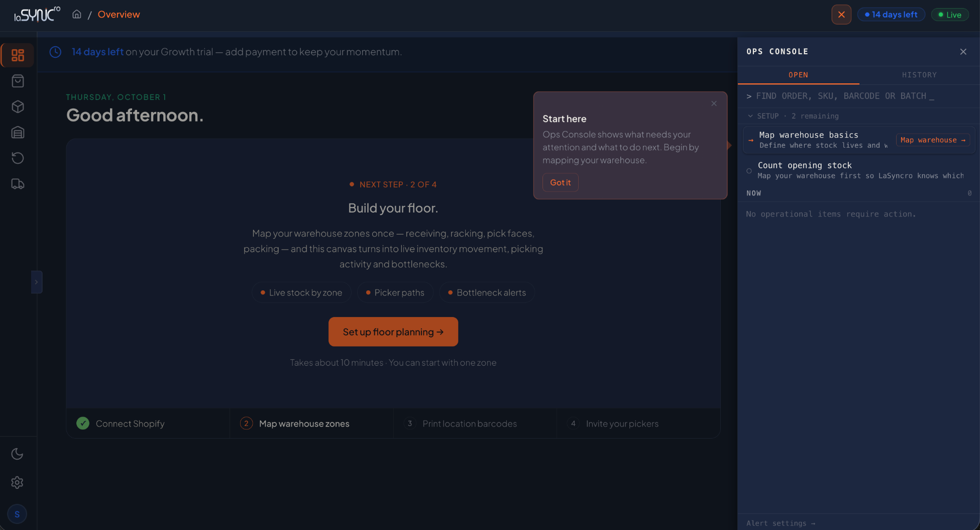Image resolution: width=980 pixels, height=530 pixels.
Task: Switch to the OPEN tab
Action: click(798, 75)
